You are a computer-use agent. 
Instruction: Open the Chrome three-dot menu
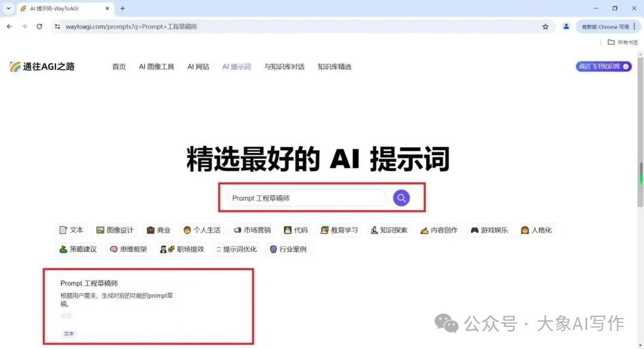[x=634, y=27]
